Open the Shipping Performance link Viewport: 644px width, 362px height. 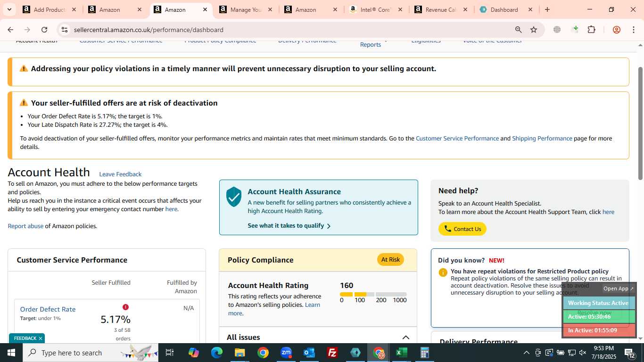[542, 139]
